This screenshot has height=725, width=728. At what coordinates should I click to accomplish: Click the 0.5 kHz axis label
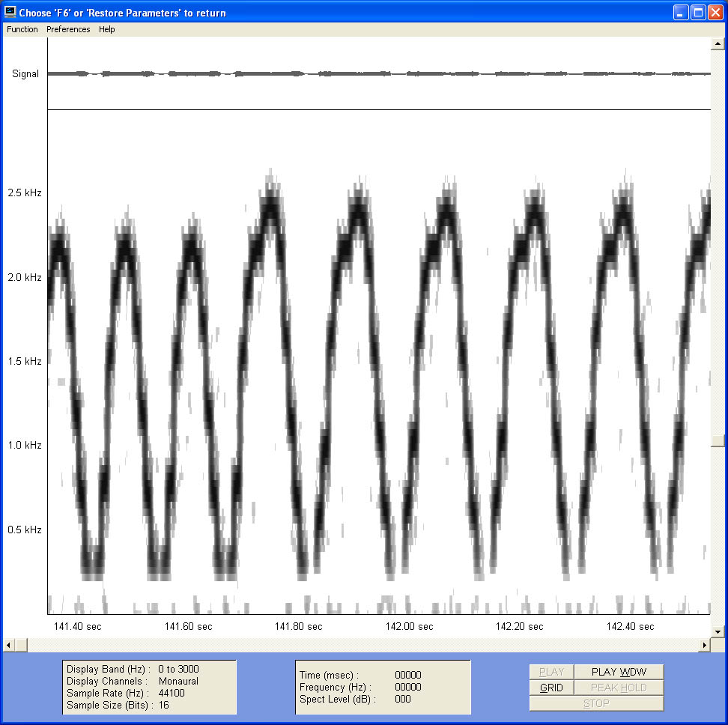25,530
